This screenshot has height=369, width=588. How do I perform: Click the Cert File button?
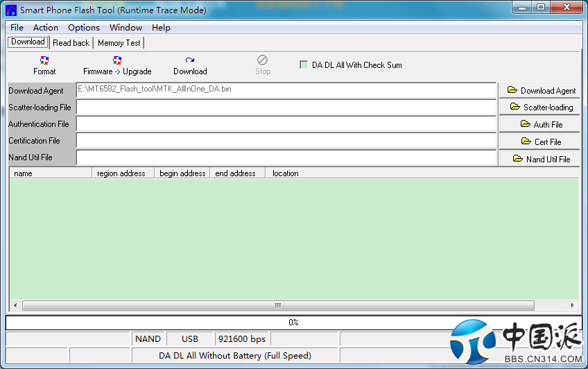539,141
